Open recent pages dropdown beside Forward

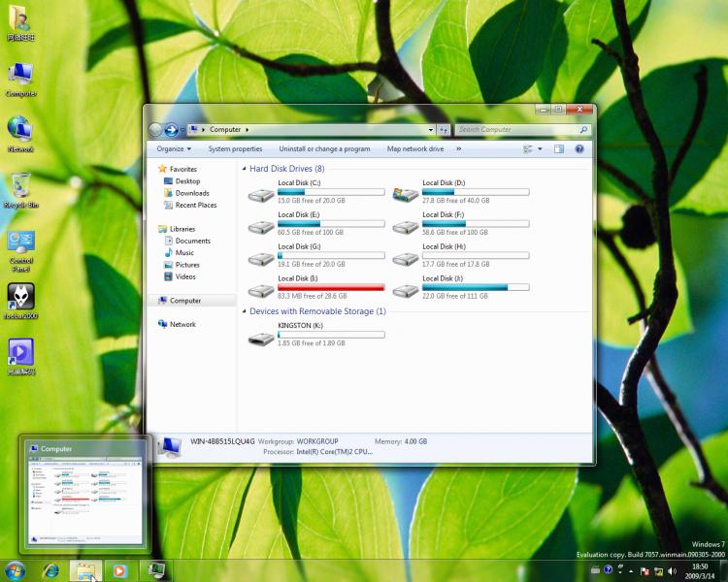(x=182, y=130)
